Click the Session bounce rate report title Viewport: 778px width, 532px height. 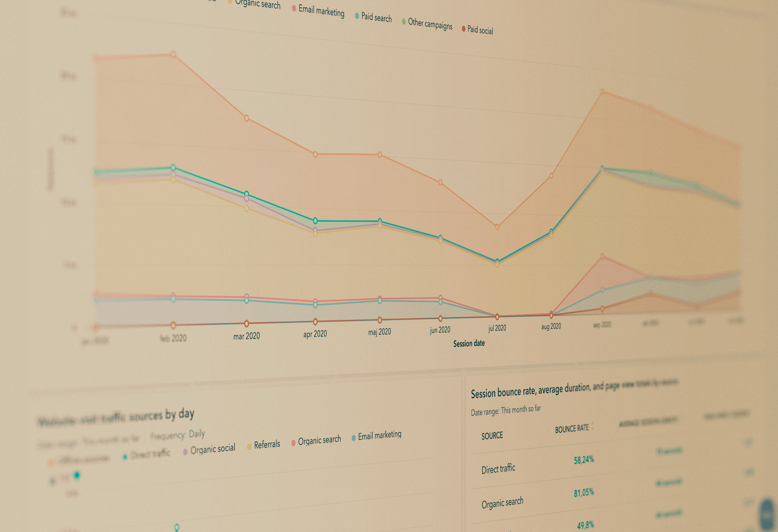click(575, 389)
